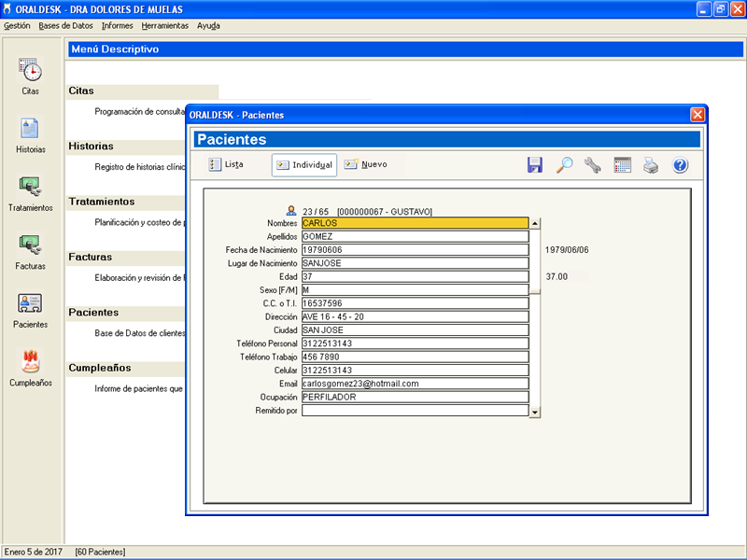Viewport: 747px width, 560px height.
Task: Open the Facturas sidebar icon
Action: click(x=30, y=245)
